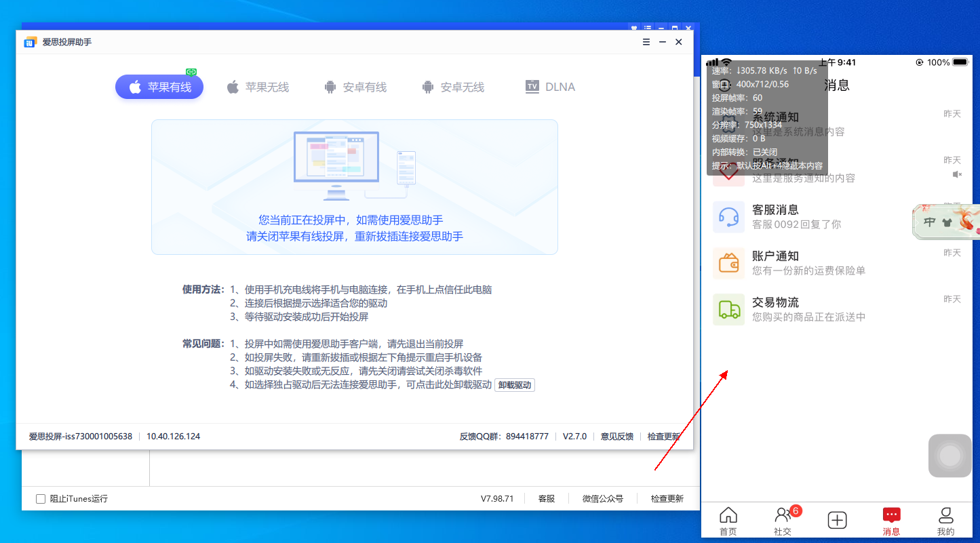980x543 pixels.
Task: Click the IP address 10.40.126.124
Action: click(174, 437)
